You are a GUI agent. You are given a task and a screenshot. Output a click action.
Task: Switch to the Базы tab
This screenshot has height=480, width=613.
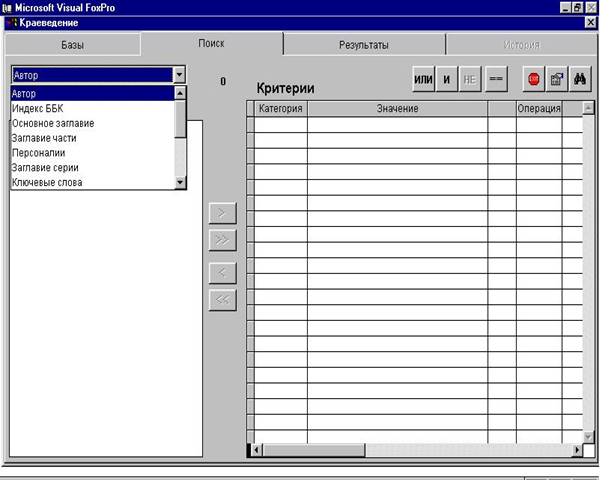[72, 45]
